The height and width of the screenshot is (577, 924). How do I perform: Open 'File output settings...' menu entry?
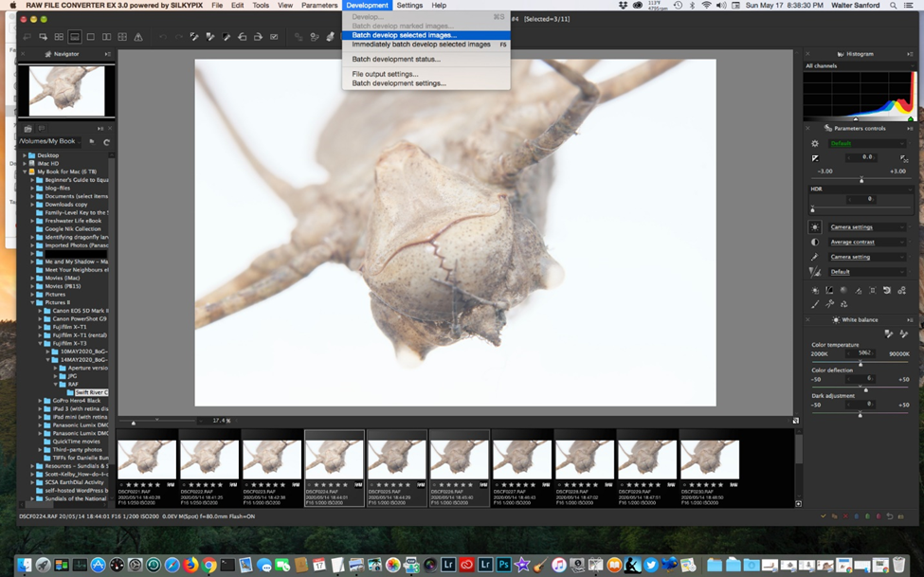pos(426,74)
